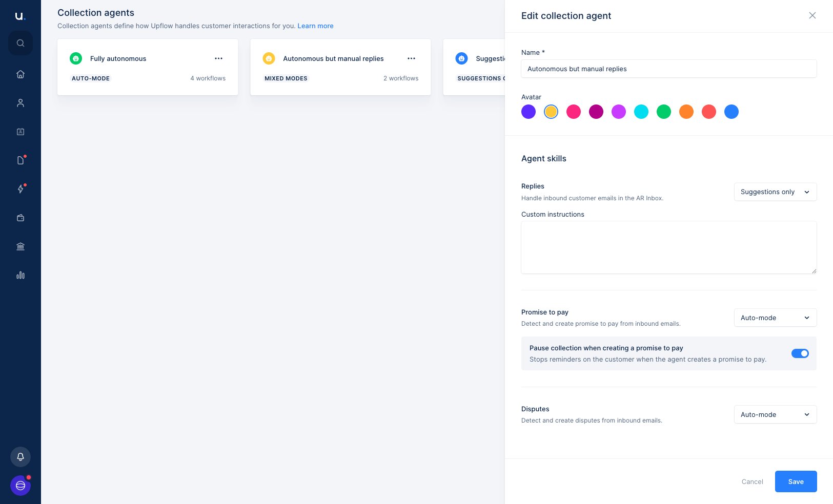Select the yellow avatar color
Screen dimensions: 833x504
pos(551,112)
